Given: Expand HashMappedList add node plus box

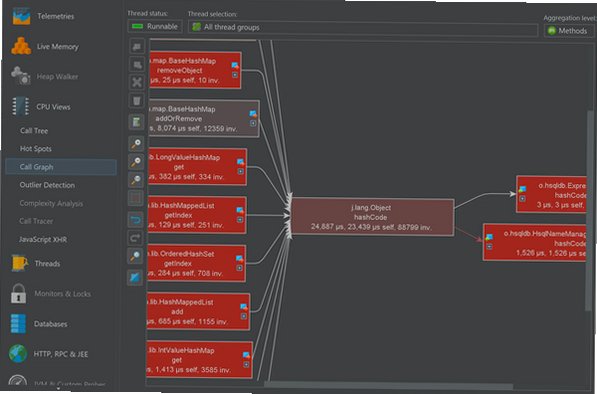Looking at the screenshot, I should [244, 316].
